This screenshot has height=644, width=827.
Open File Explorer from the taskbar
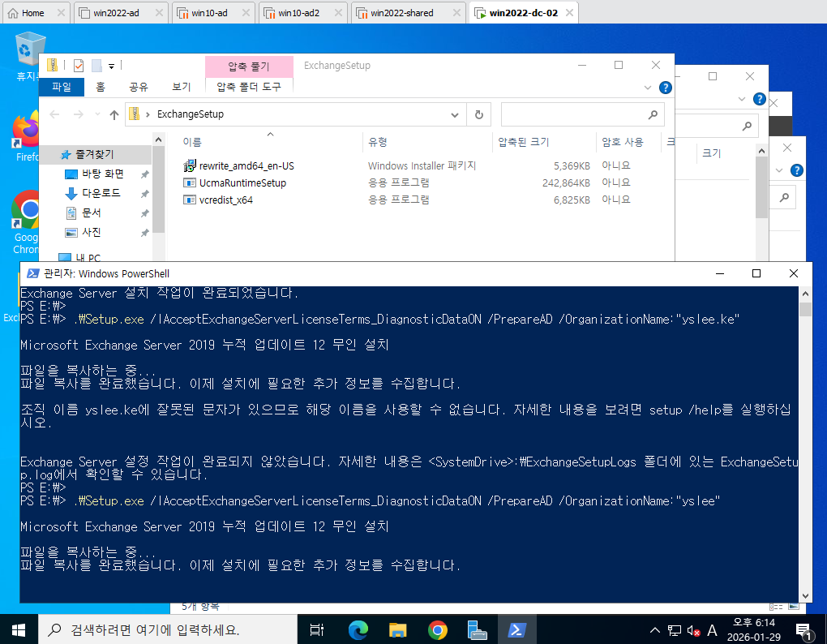(x=397, y=629)
